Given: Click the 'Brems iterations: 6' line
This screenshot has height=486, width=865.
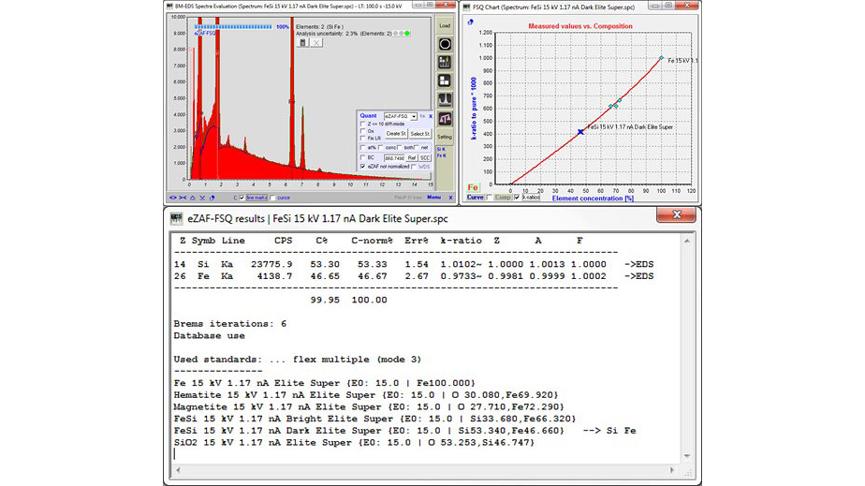Looking at the screenshot, I should pos(230,324).
